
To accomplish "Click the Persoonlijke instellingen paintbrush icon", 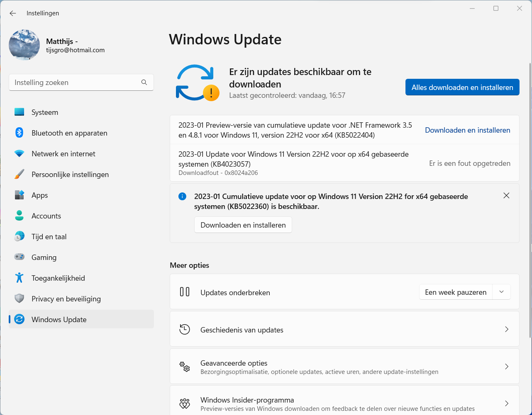I will 19,175.
